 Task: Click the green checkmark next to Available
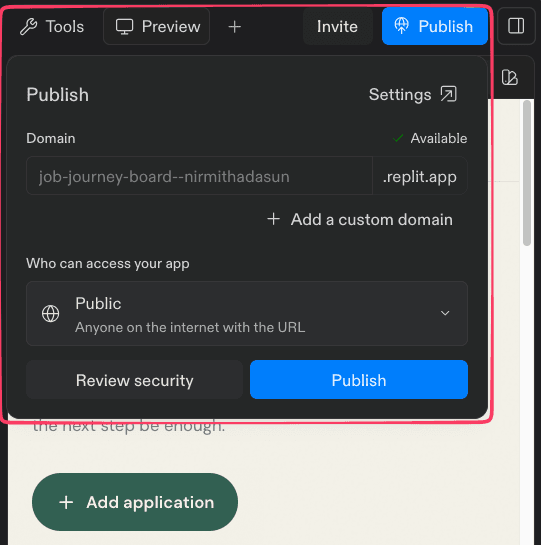pyautogui.click(x=398, y=138)
